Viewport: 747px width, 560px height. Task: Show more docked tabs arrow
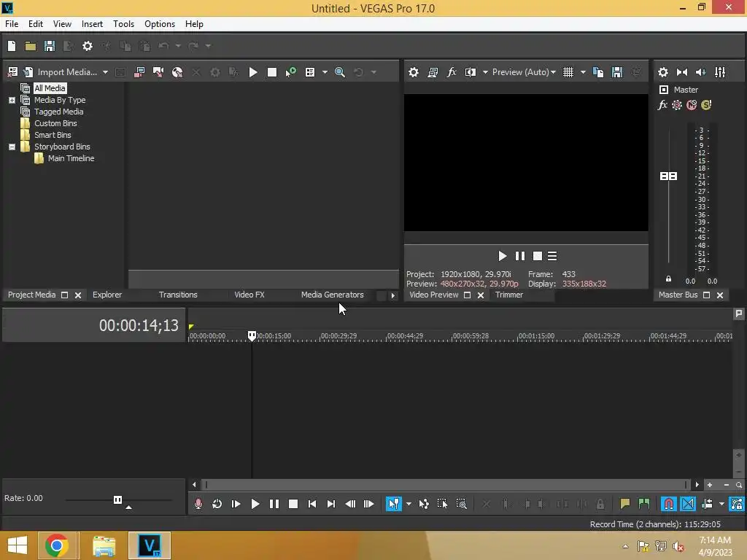392,295
